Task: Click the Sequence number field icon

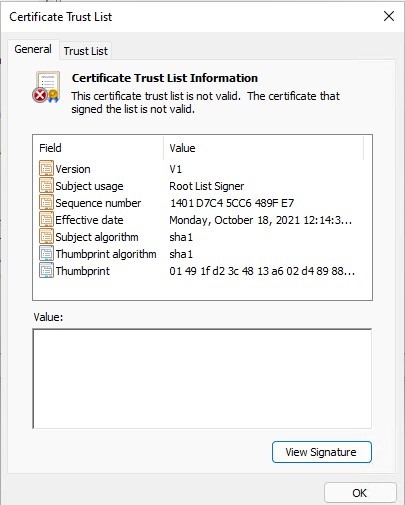Action: pos(46,202)
